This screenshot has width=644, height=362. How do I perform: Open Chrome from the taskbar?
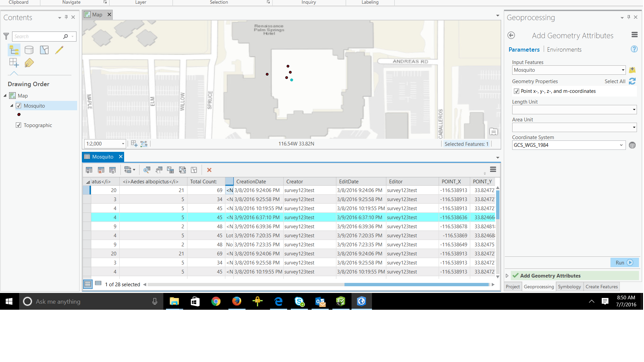pyautogui.click(x=216, y=301)
